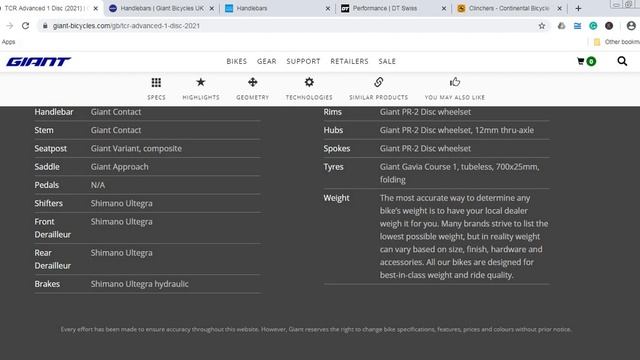Click the HIGHLIGHTS label
This screenshot has height=360, width=640.
pos(201,97)
